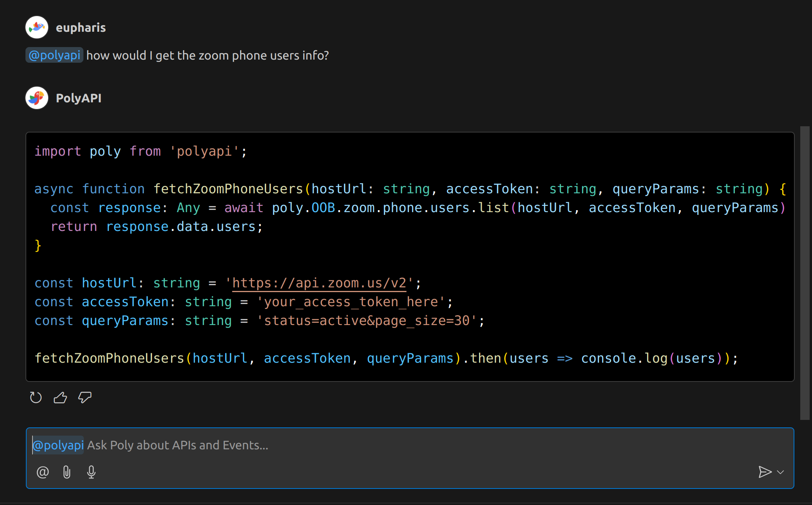812x505 pixels.
Task: Click the eupharis user avatar
Action: [37, 27]
